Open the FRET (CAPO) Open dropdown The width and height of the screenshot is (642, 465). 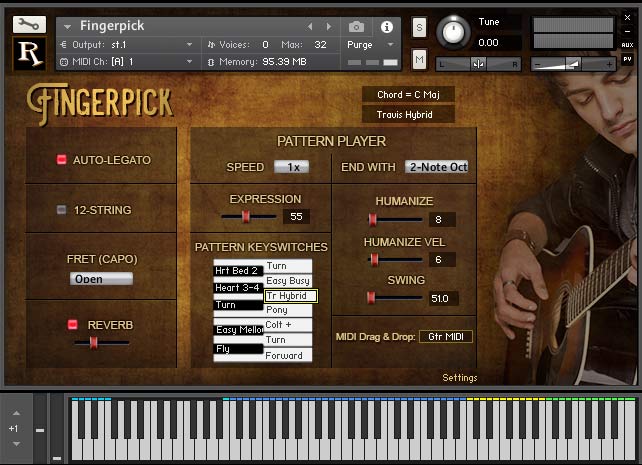[x=101, y=279]
